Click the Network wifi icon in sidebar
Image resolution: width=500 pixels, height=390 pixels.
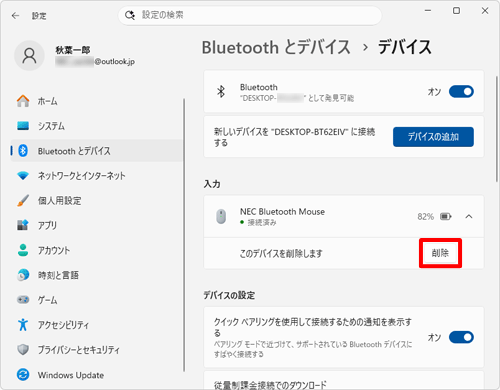23,175
